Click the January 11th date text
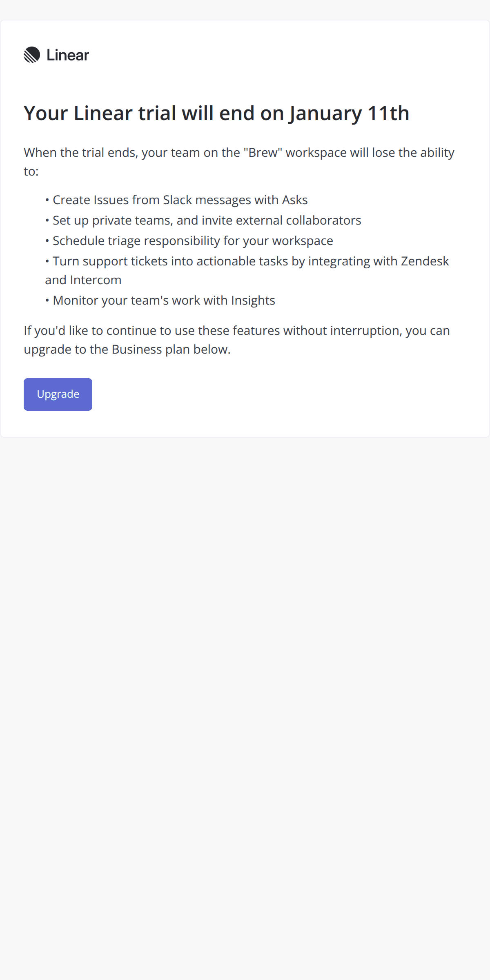490x980 pixels. pos(349,113)
